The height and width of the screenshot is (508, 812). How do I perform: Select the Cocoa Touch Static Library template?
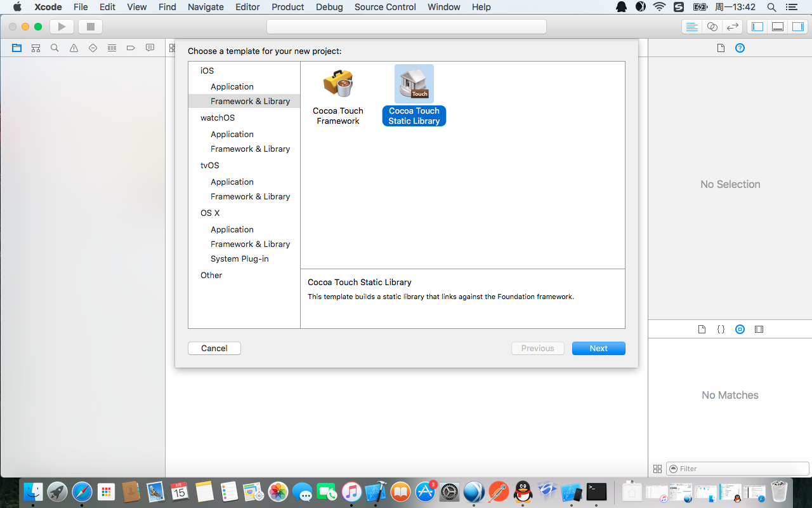[414, 95]
